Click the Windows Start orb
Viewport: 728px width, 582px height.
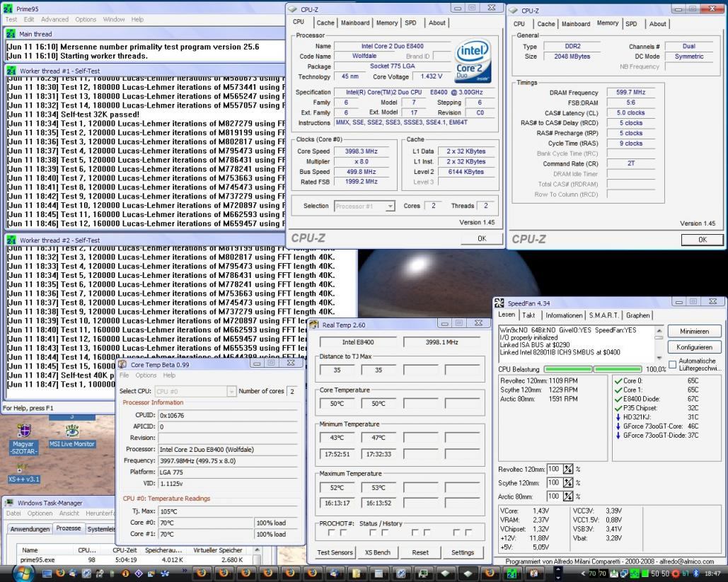pos(23,574)
